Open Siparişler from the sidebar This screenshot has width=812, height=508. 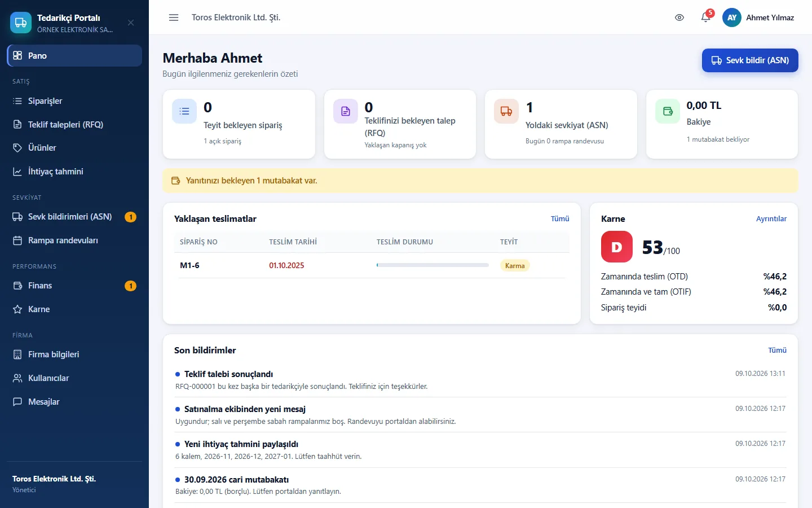click(x=74, y=101)
